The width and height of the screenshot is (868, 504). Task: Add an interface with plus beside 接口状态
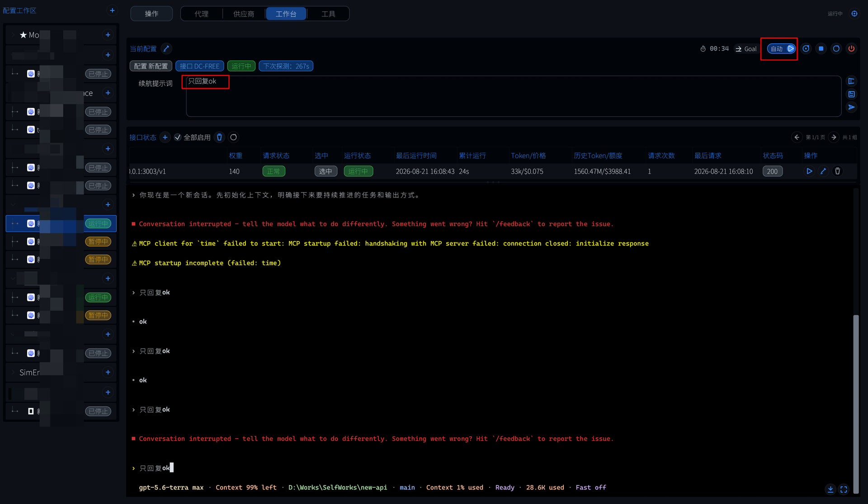pos(165,137)
